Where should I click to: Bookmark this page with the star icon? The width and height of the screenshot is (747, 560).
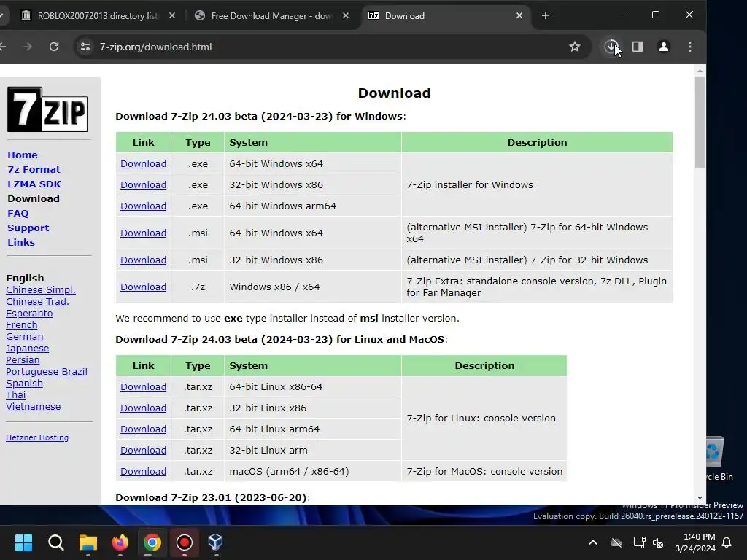click(x=575, y=47)
